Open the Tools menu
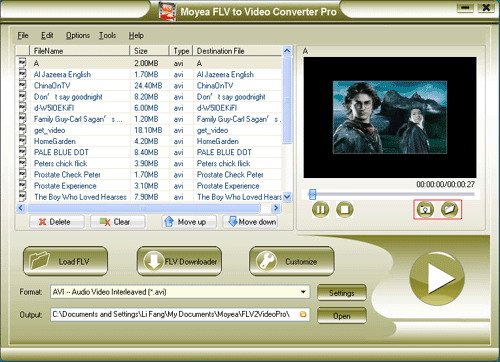 [x=107, y=35]
